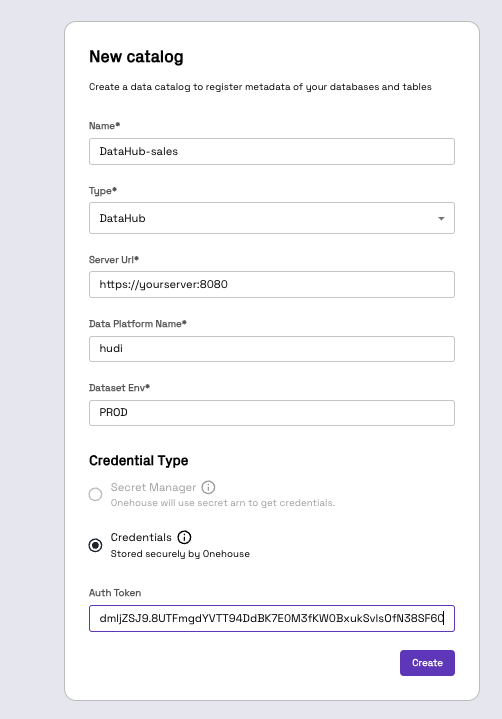Viewport: 502px width, 719px height.
Task: Click the Stored securely by Onehouse text
Action: point(180,553)
